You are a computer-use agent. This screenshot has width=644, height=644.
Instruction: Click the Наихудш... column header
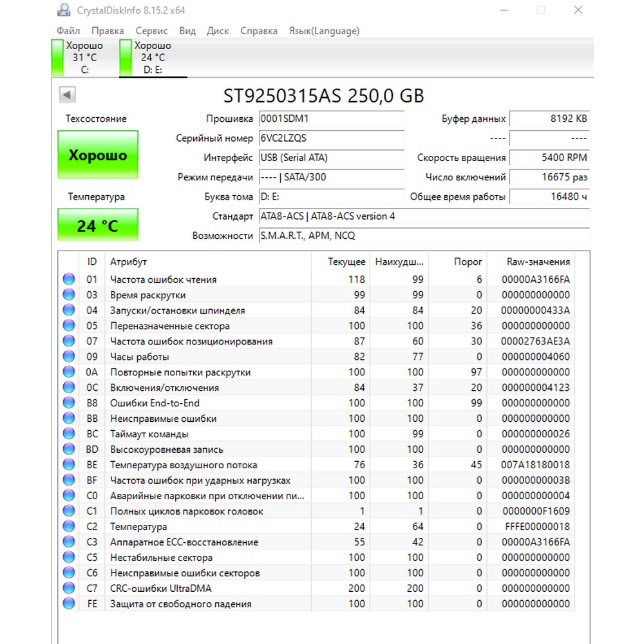(x=399, y=261)
